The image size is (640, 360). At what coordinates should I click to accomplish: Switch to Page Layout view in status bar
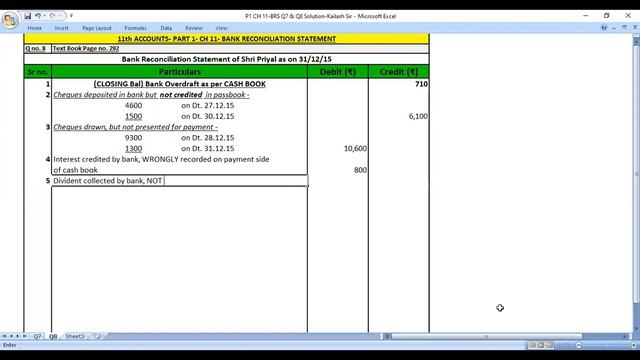(541, 345)
